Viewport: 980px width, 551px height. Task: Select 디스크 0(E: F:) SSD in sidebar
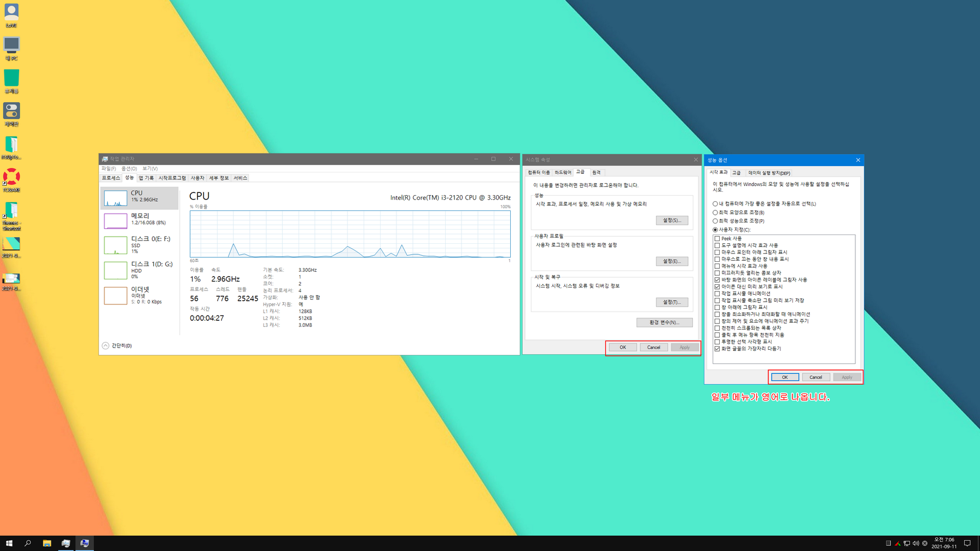139,245
